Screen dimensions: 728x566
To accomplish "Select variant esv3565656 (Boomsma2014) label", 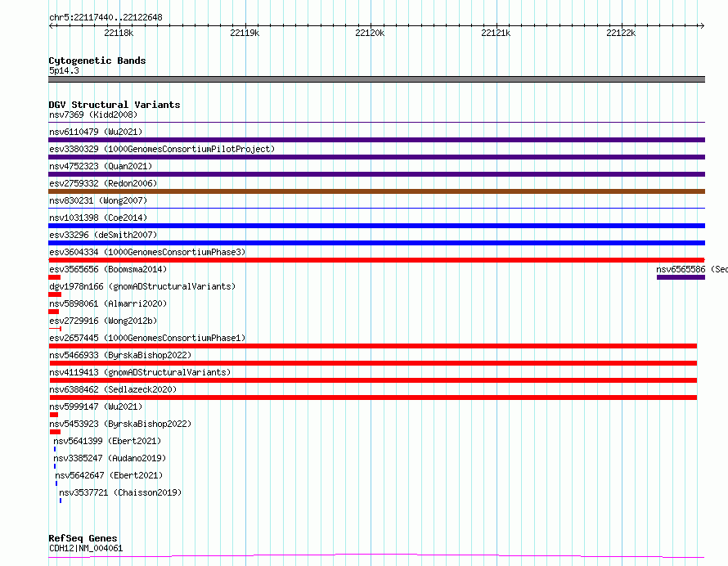I will point(108,269).
